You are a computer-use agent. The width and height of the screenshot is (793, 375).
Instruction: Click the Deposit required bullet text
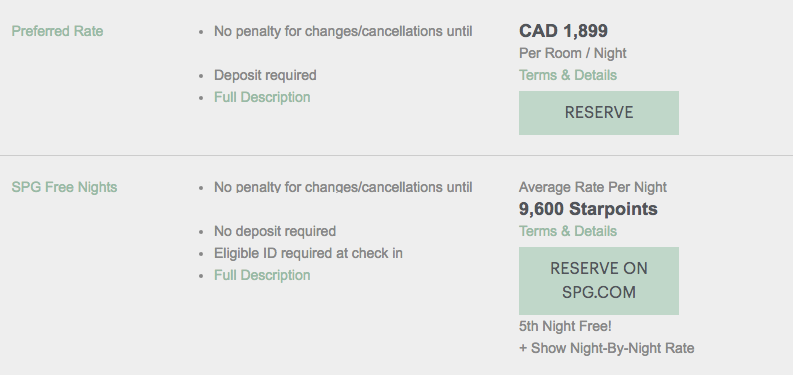[x=265, y=75]
